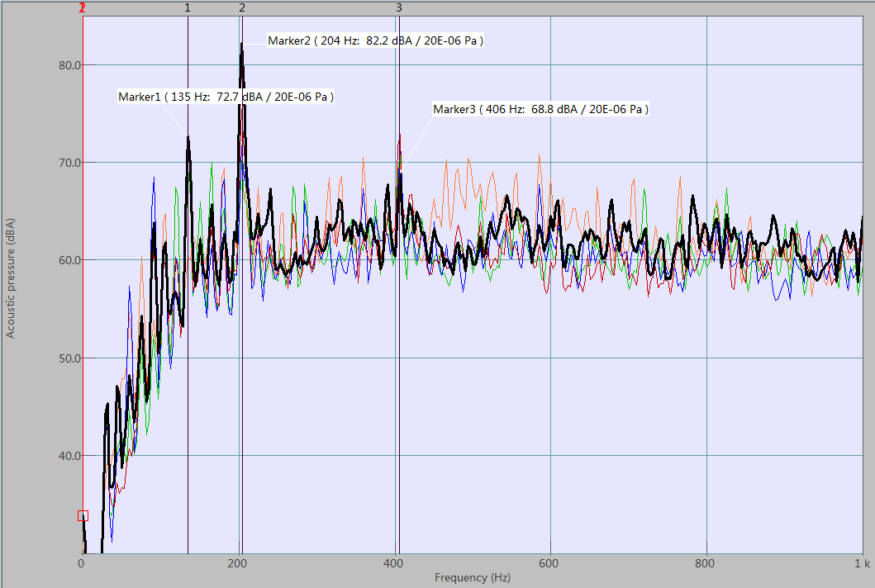Click the 60.0 vertical axis tick label
The width and height of the screenshot is (875, 588).
coord(67,260)
